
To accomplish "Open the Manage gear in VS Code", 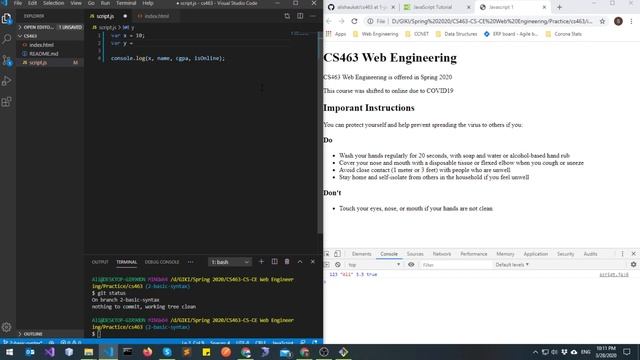I will click(7, 327).
